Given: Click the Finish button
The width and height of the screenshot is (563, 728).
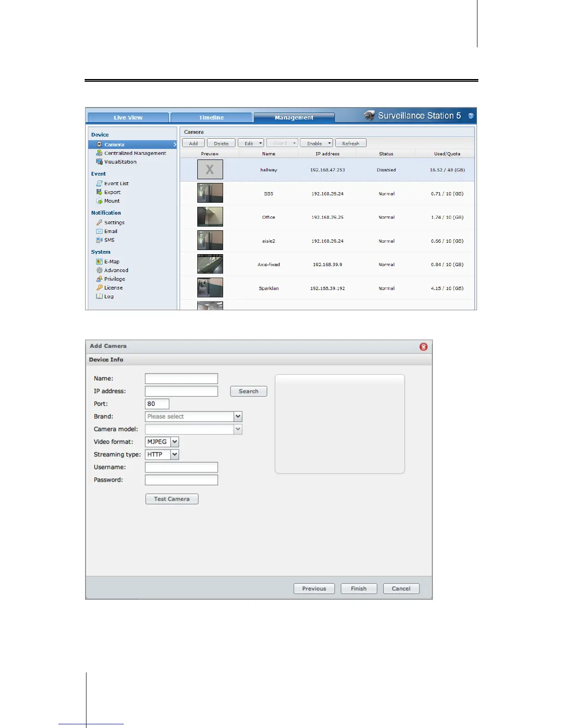Looking at the screenshot, I should click(359, 589).
